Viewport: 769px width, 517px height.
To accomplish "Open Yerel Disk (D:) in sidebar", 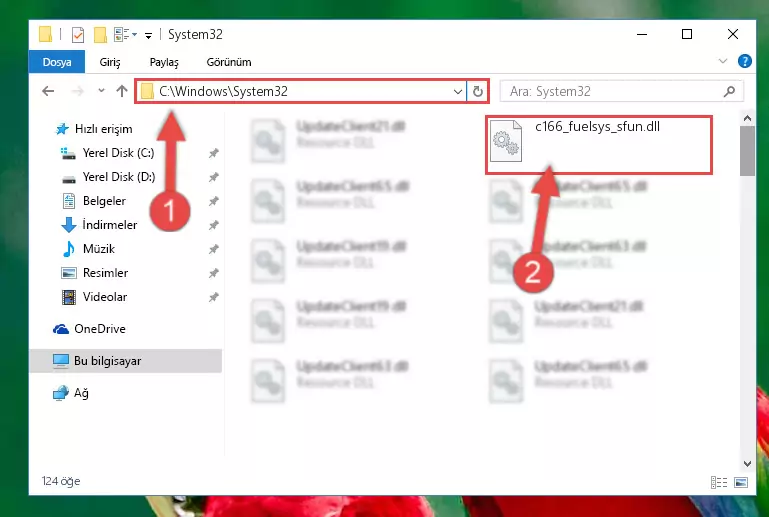I will point(108,177).
